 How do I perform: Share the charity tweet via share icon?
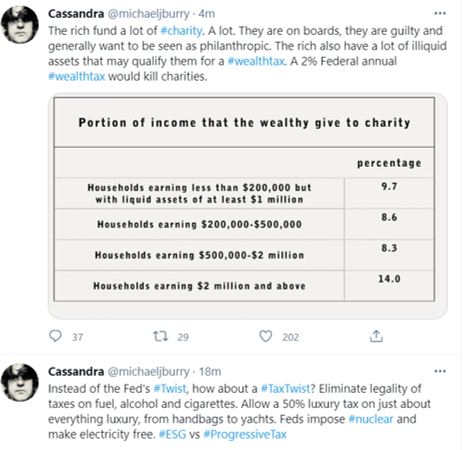(x=376, y=336)
